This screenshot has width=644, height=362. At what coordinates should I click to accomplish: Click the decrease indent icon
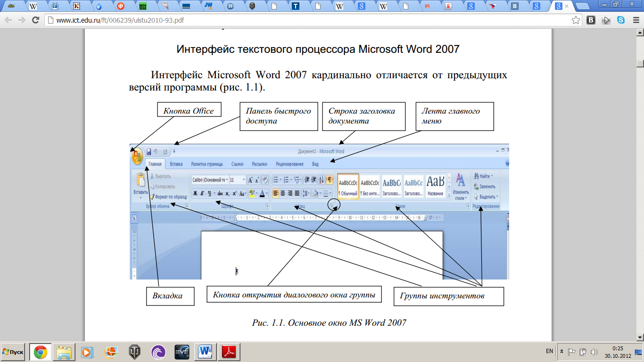pyautogui.click(x=307, y=180)
